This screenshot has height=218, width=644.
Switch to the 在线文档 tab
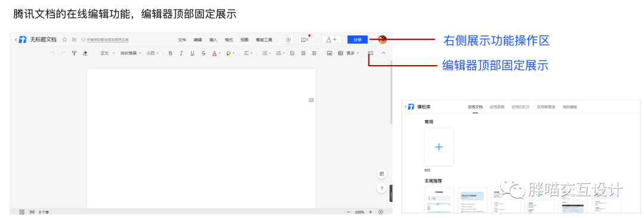click(x=475, y=107)
